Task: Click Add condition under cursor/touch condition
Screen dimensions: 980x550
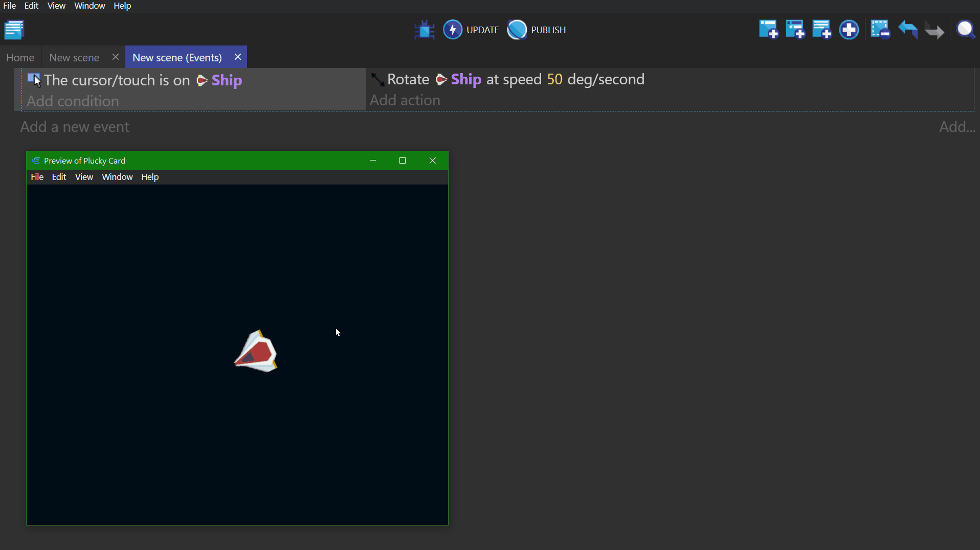Action: tap(73, 101)
